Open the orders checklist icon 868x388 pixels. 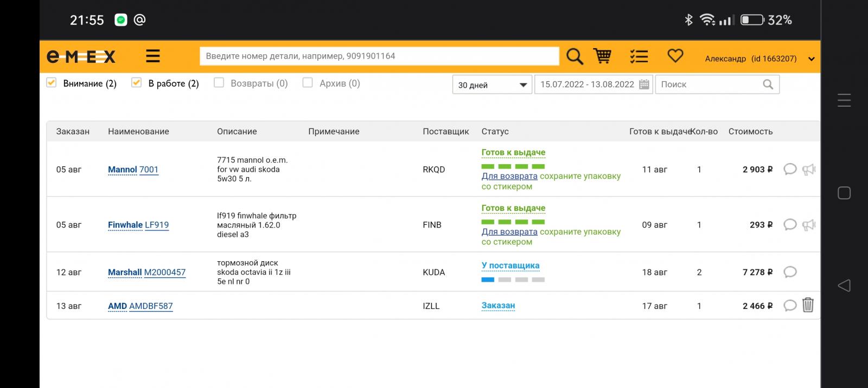click(x=639, y=56)
